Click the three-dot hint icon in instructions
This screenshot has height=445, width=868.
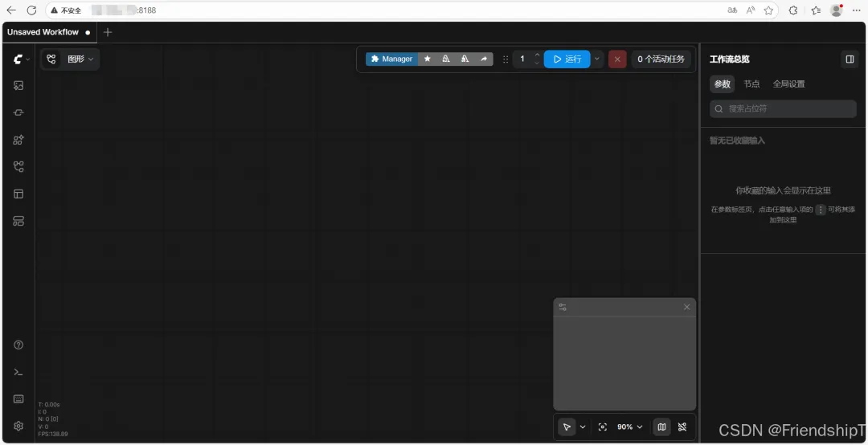821,210
